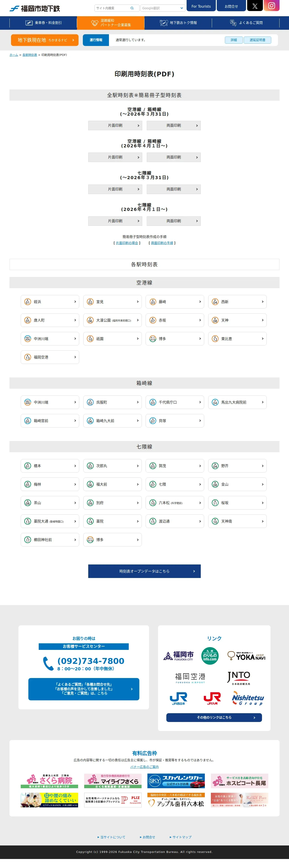289x868 pixels.
Task: Open the よくあるご質問 menu item
Action: pos(246,23)
